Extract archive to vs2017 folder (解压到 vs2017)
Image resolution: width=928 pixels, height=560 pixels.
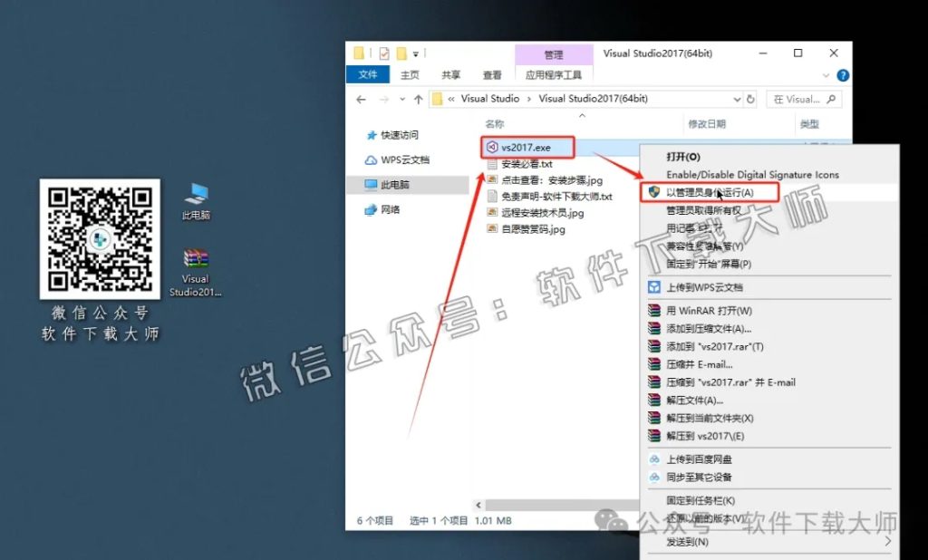click(707, 434)
